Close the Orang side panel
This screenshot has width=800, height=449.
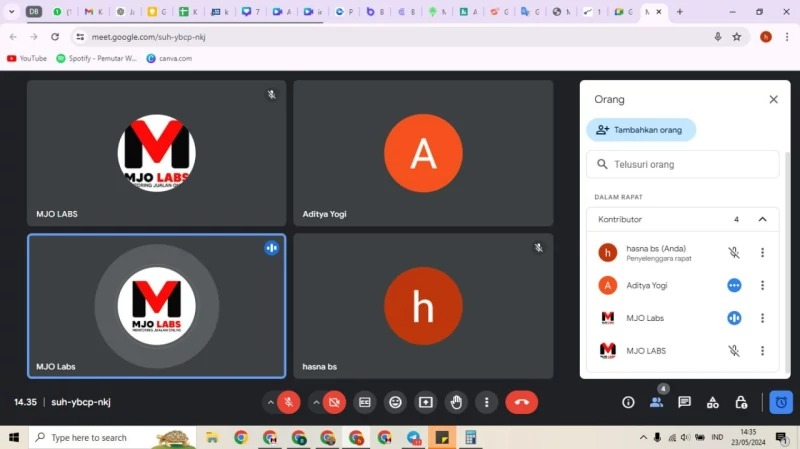[773, 99]
